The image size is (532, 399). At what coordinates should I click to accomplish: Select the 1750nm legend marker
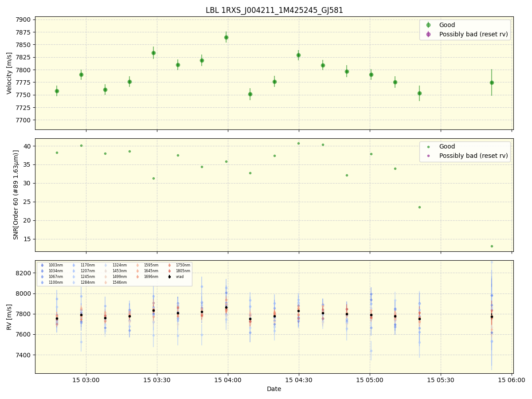pyautogui.click(x=169, y=265)
